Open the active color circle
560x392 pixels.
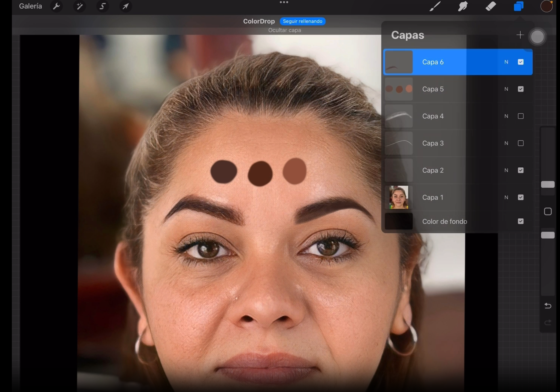546,6
